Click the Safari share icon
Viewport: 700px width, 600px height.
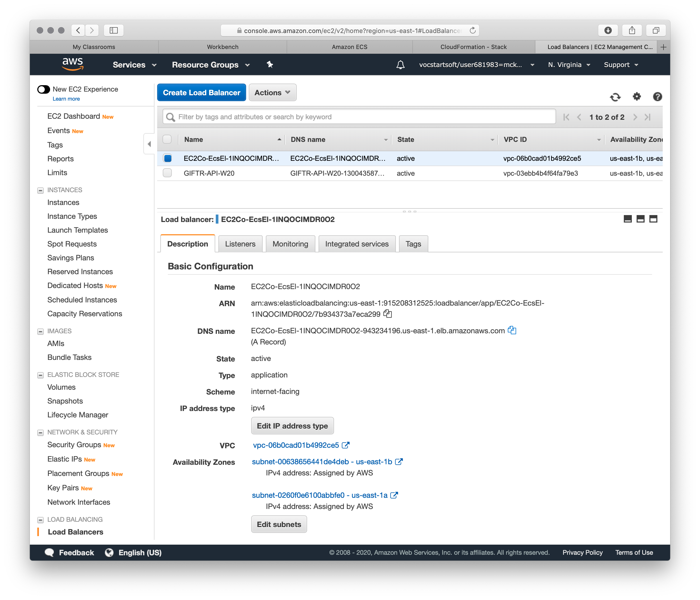(632, 30)
